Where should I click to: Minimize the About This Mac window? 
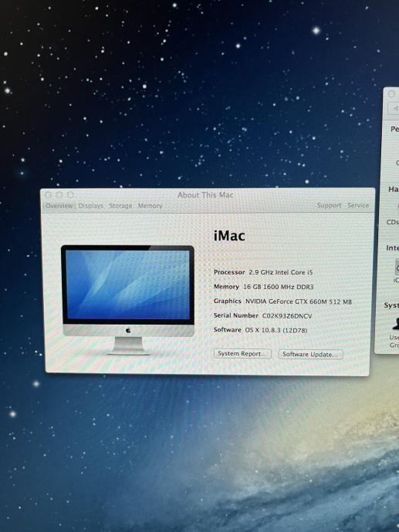(x=59, y=195)
